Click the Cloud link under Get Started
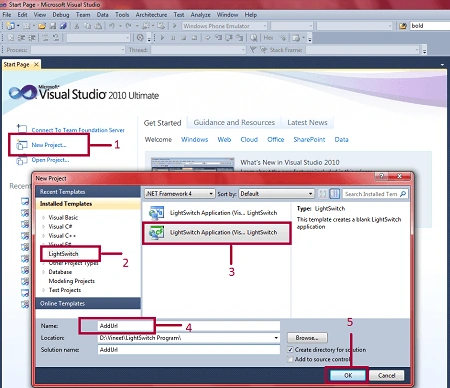450x388 pixels. tap(249, 140)
